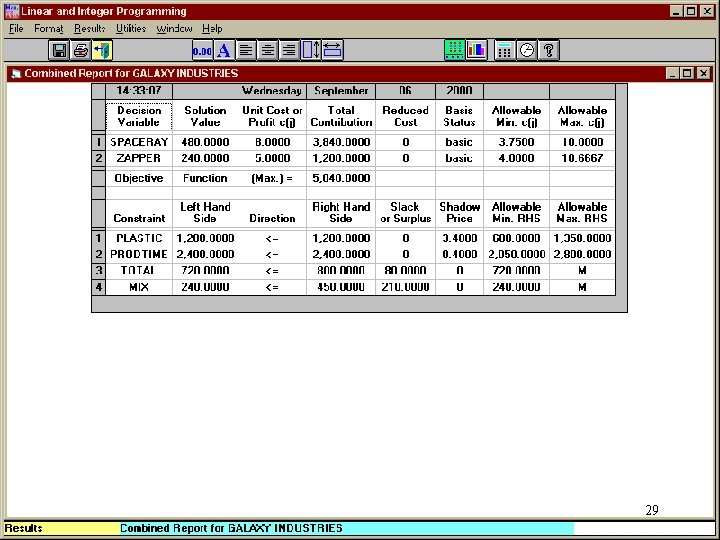Open the Window menu
Viewport: 720px width, 540px height.
tap(174, 28)
